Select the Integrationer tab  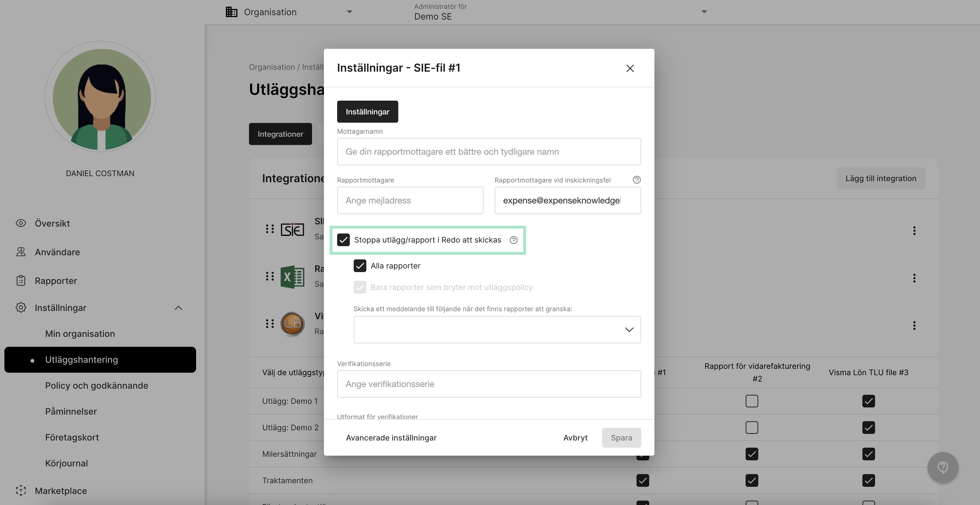(280, 134)
